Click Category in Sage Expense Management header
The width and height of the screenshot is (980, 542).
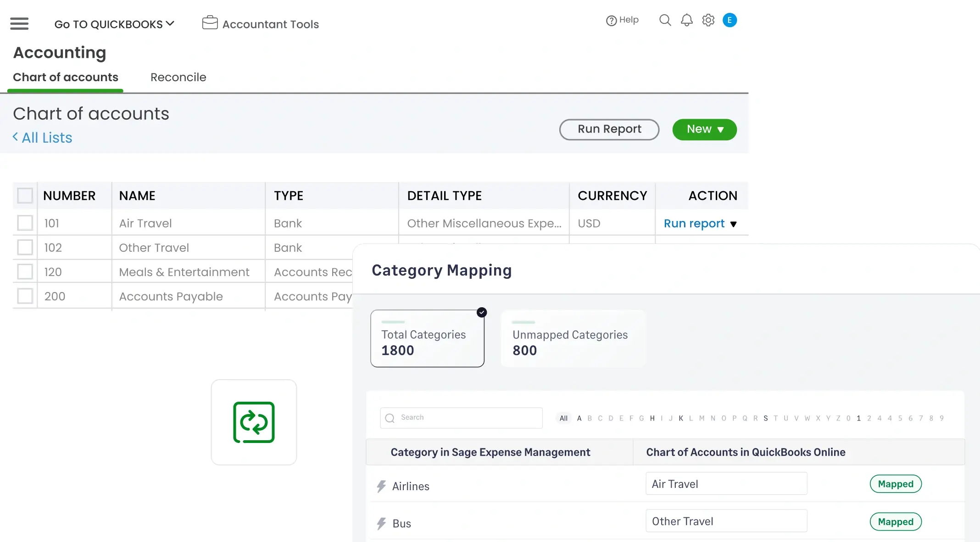[490, 452]
